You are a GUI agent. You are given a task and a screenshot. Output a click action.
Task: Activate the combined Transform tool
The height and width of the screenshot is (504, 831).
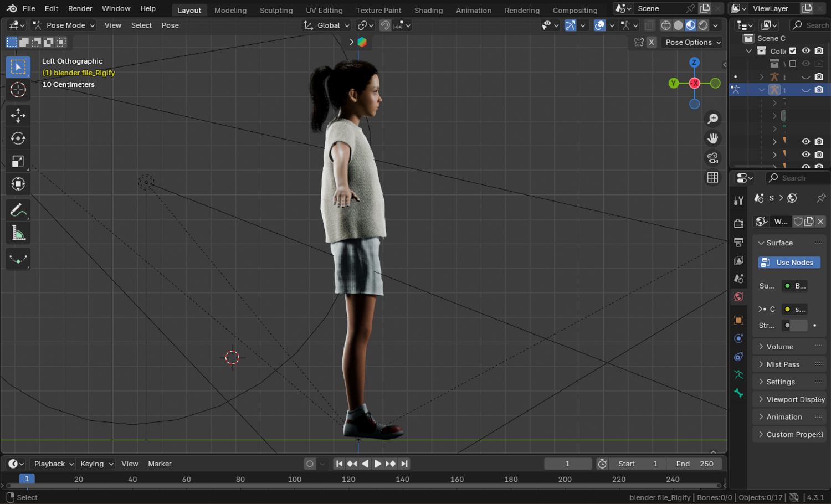[18, 184]
